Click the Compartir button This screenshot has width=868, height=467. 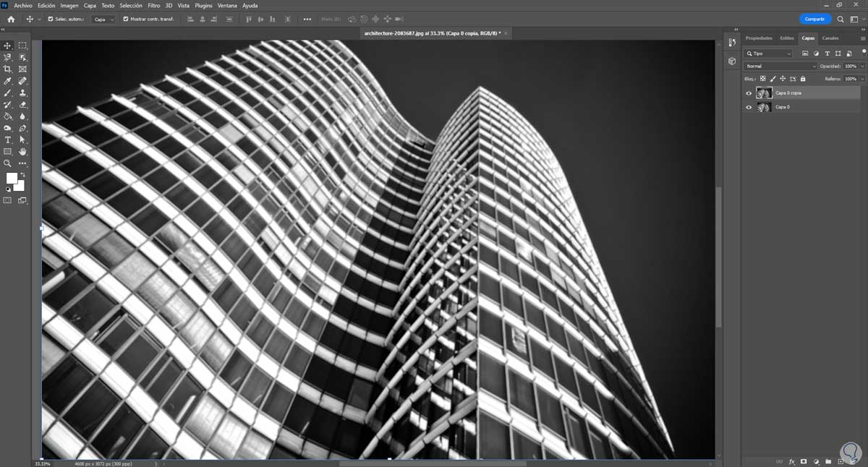pos(815,19)
